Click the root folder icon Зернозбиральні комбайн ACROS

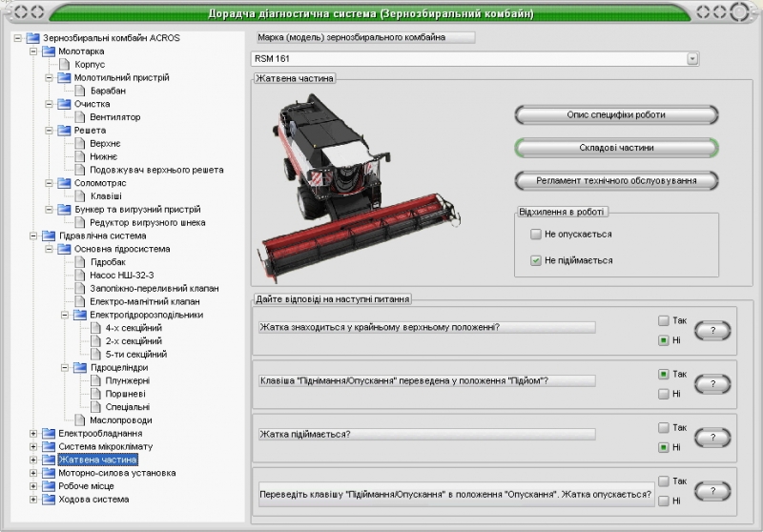(33, 37)
